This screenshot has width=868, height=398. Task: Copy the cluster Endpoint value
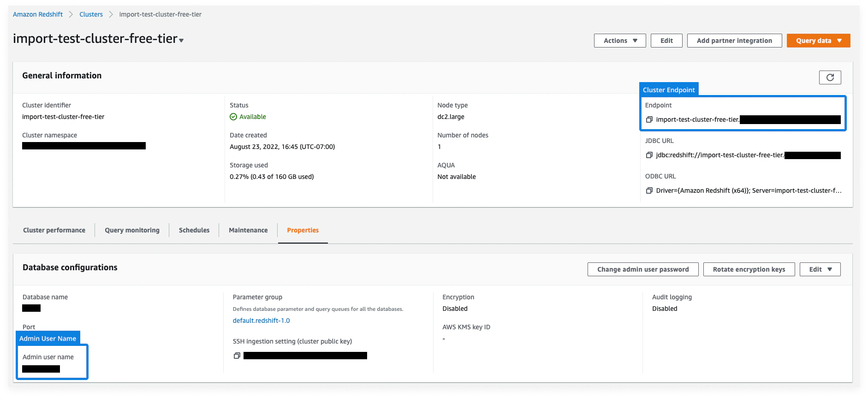click(649, 119)
